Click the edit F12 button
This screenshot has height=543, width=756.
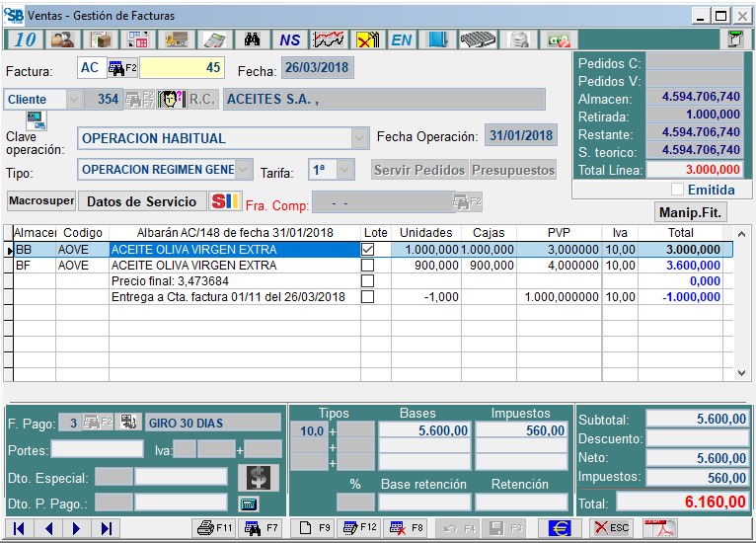[359, 528]
